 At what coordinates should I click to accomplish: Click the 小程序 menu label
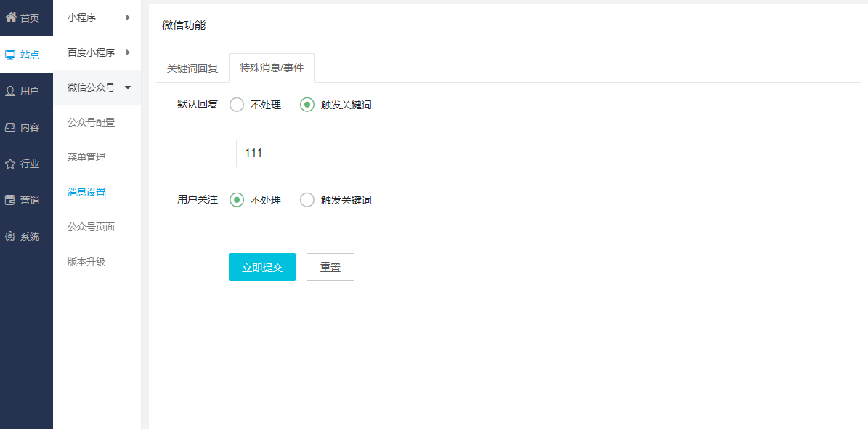point(82,17)
